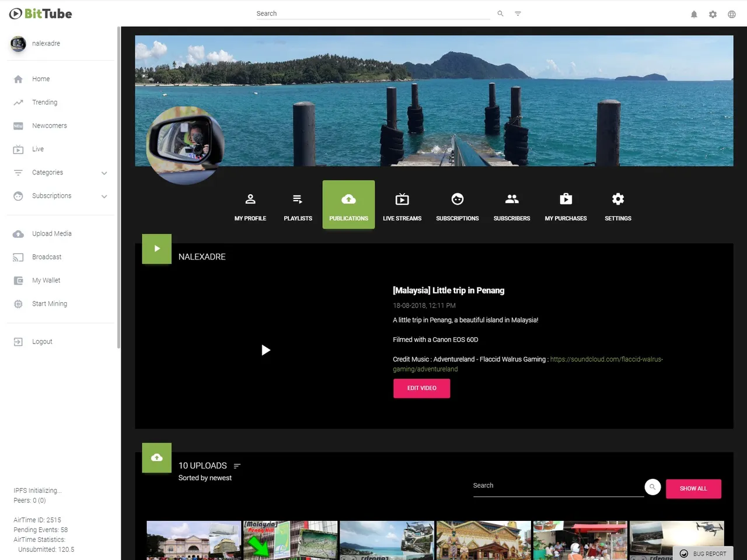Play the Malaysia Penang video

(x=266, y=350)
